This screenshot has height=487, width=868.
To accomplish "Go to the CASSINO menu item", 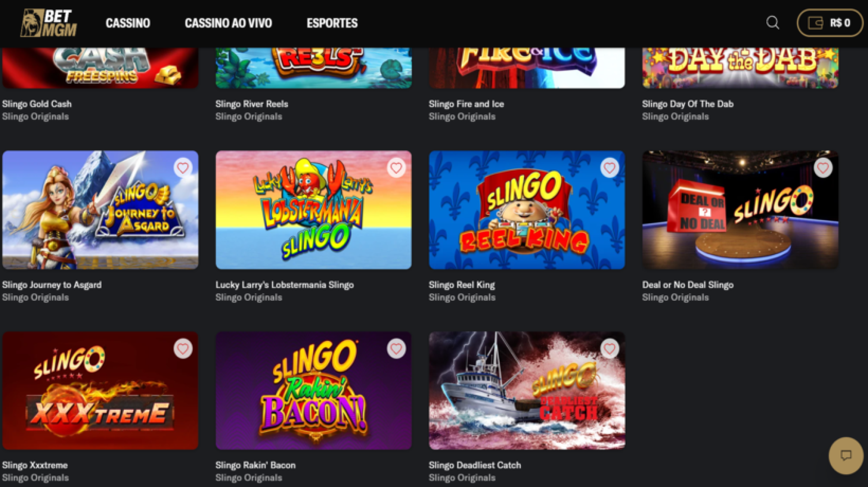I will (x=128, y=23).
